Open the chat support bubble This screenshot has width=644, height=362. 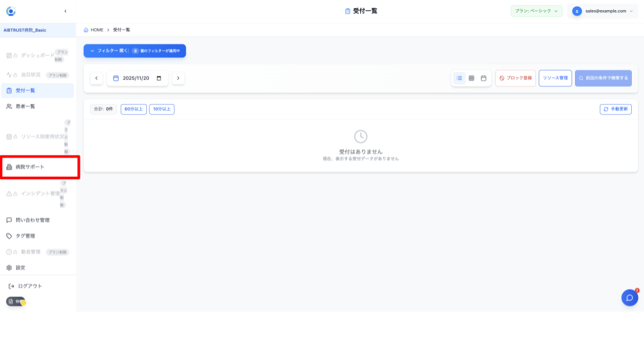click(629, 298)
